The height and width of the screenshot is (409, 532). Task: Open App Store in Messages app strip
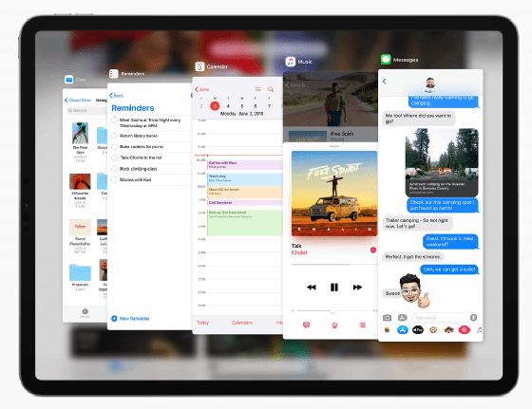click(403, 329)
